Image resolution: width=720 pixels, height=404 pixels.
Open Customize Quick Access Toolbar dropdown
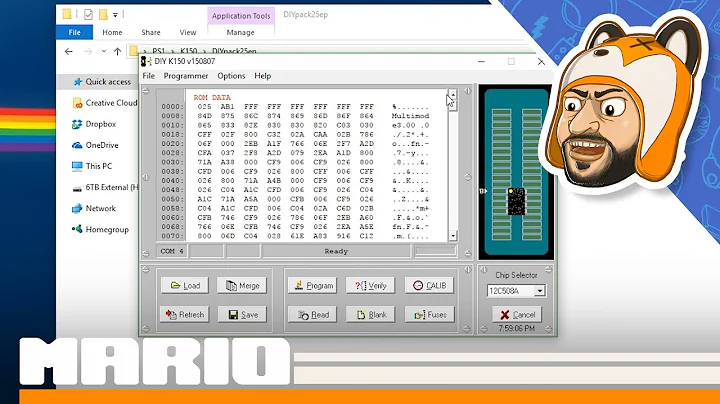115,15
